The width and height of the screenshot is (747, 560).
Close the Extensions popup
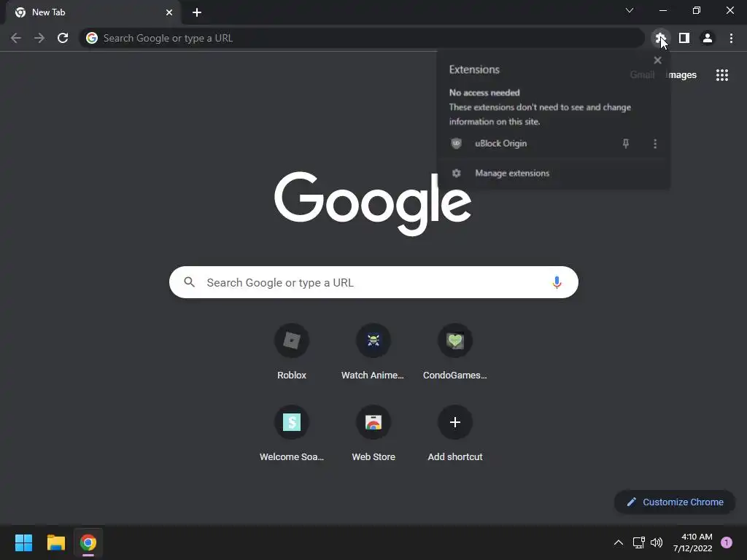658,61
